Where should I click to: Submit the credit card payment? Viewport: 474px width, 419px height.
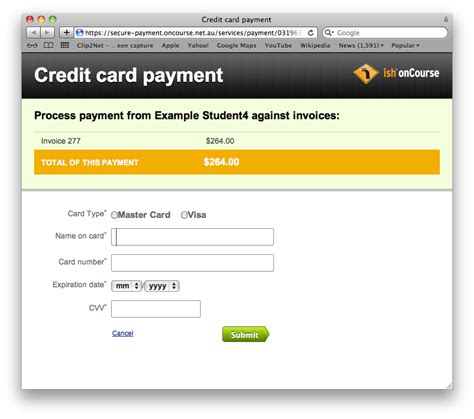[246, 334]
